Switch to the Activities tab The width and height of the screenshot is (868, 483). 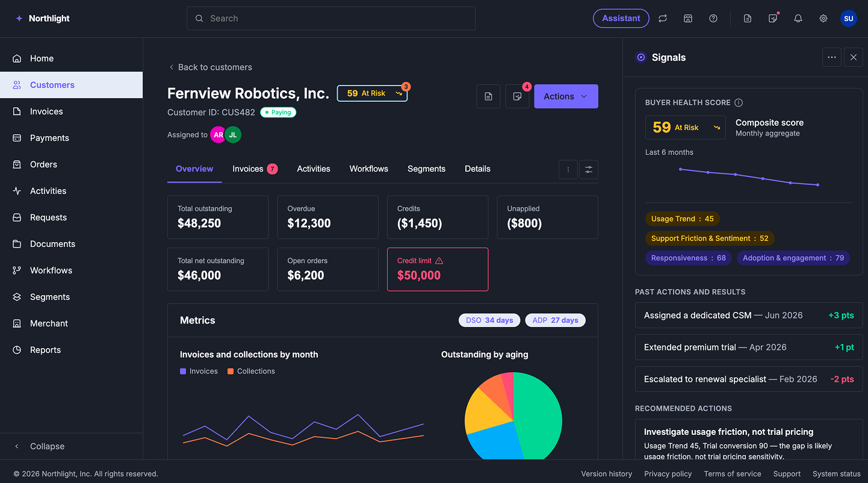[314, 169]
